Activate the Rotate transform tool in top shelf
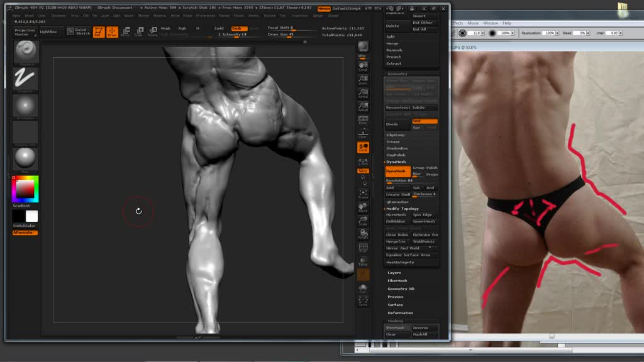The image size is (644, 362). (x=152, y=31)
